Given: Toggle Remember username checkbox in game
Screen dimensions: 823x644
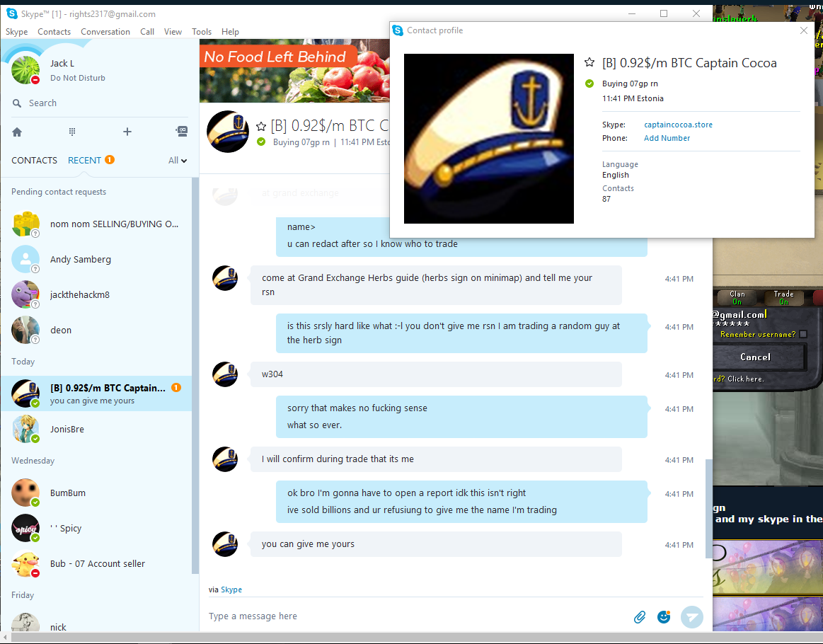Looking at the screenshot, I should tap(803, 334).
